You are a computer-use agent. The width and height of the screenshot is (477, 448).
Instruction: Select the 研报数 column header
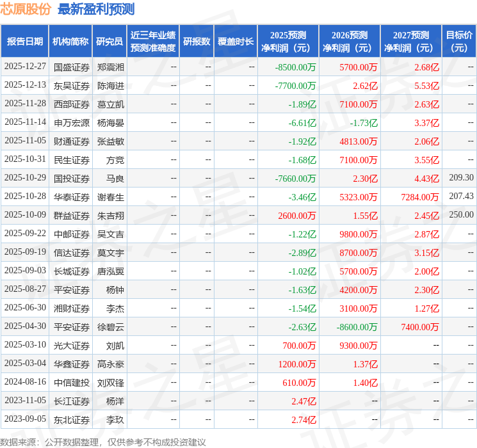[x=196, y=42]
